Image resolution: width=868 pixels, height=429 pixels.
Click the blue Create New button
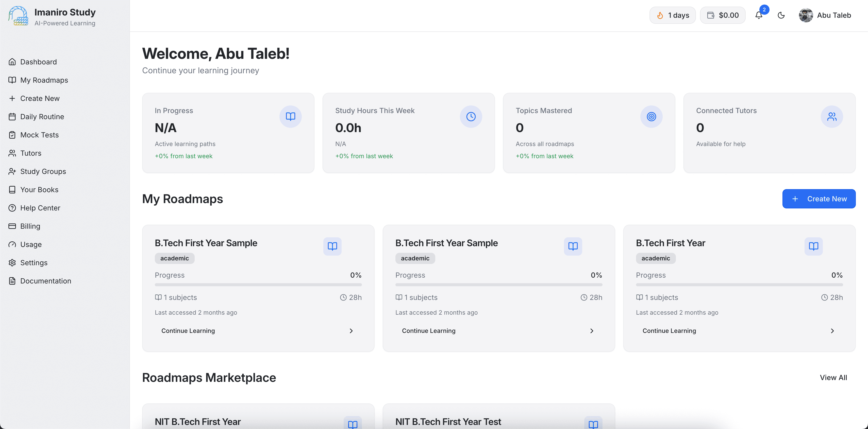[x=819, y=199]
